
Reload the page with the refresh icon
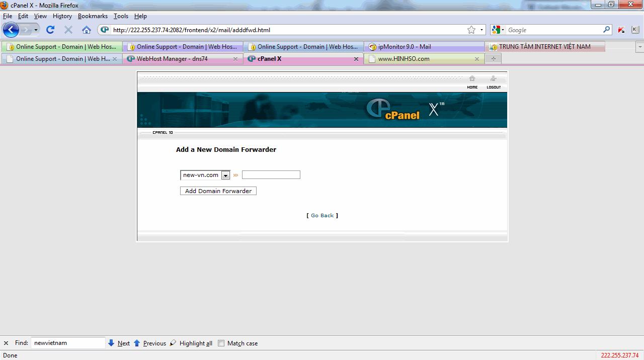tap(50, 30)
